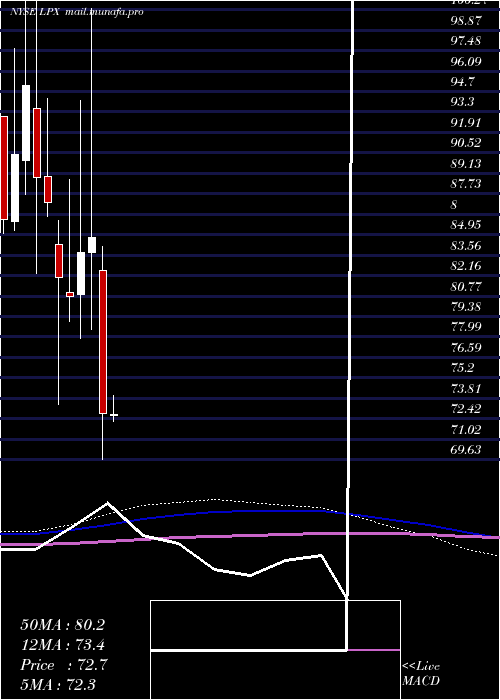Image resolution: width=500 pixels, height=700 pixels.
Task: Click the 72.42 price axis label
Action: [466, 409]
